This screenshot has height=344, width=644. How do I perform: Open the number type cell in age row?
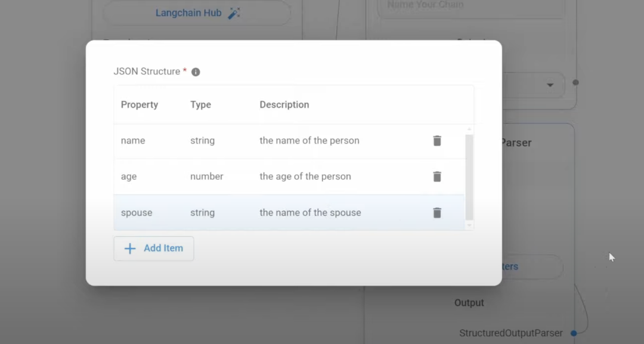click(206, 176)
